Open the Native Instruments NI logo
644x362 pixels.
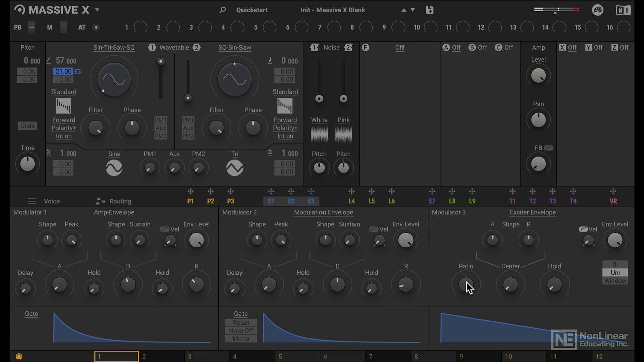tap(623, 10)
